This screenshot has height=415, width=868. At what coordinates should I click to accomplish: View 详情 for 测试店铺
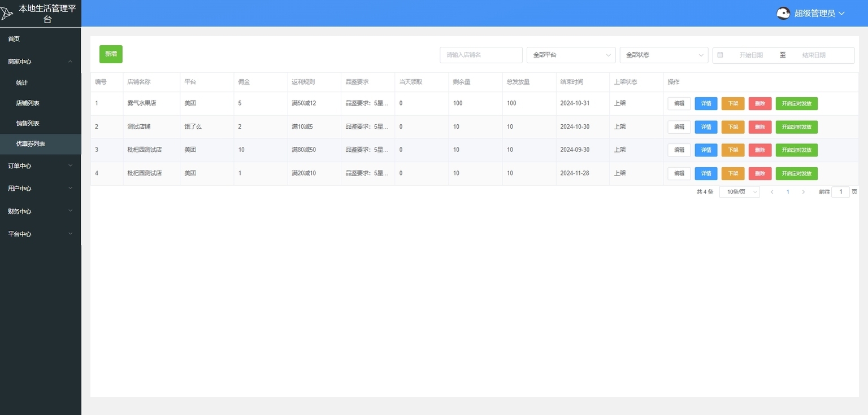point(706,127)
